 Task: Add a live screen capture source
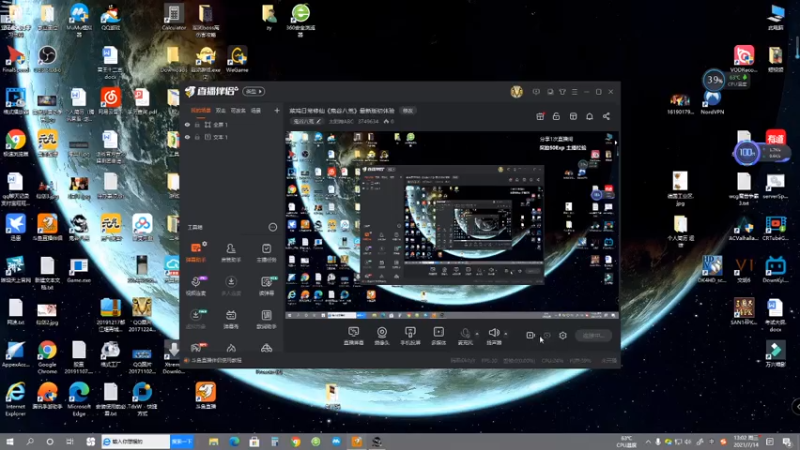[353, 336]
